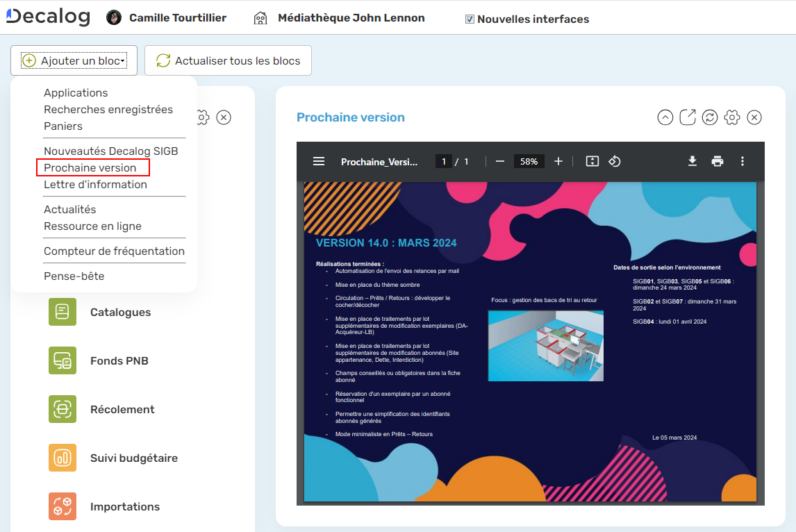
Task: Toggle the Nouvelles interfaces checkbox
Action: 470,19
